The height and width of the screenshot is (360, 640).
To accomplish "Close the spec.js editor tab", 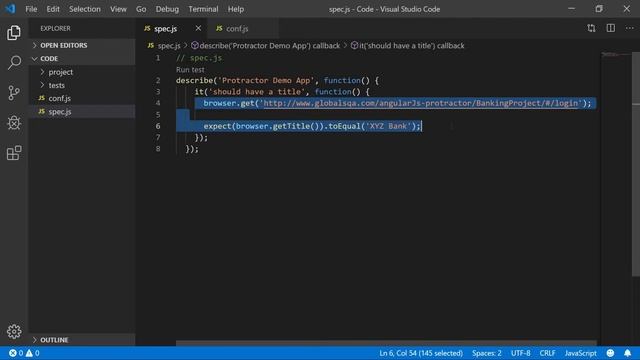I will click(198, 28).
